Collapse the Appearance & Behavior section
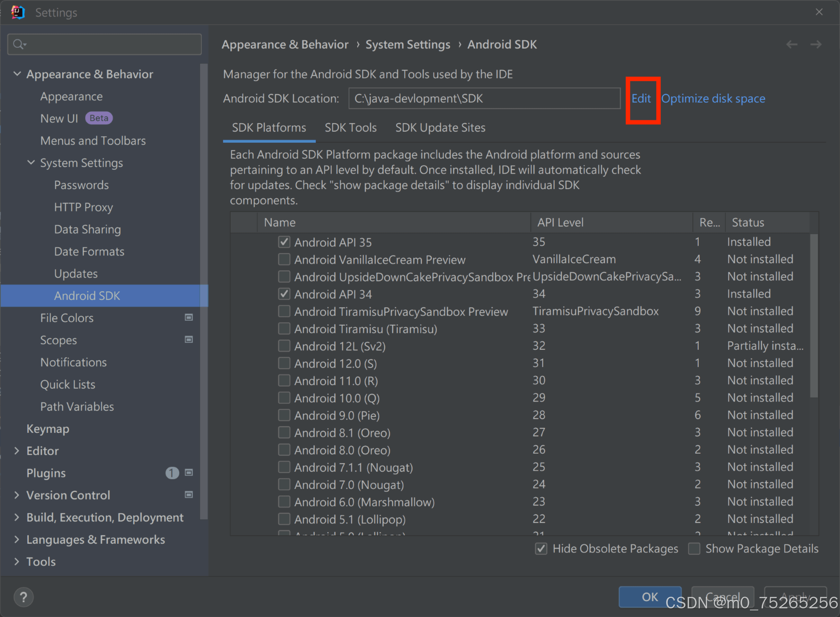This screenshot has width=840, height=617. coord(17,74)
